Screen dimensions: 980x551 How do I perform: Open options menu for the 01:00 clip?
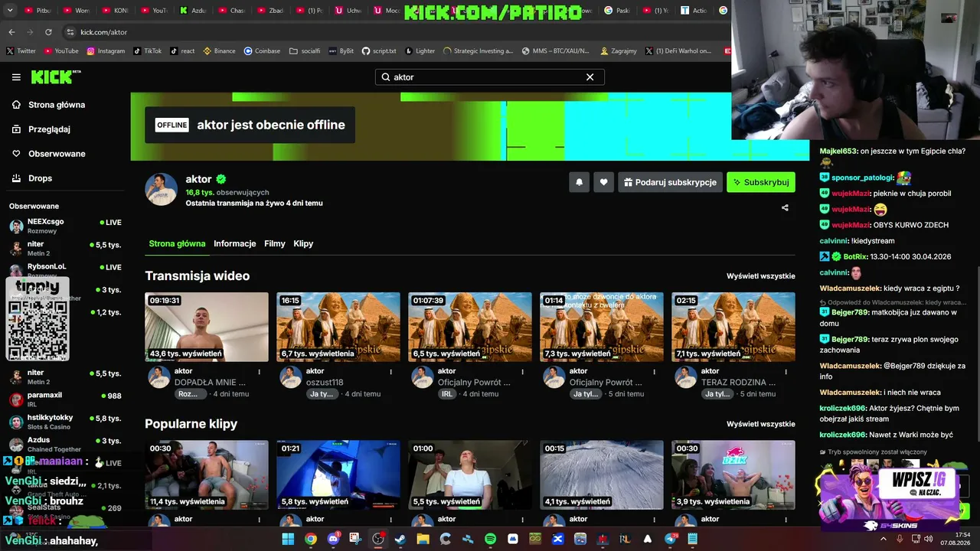[523, 520]
